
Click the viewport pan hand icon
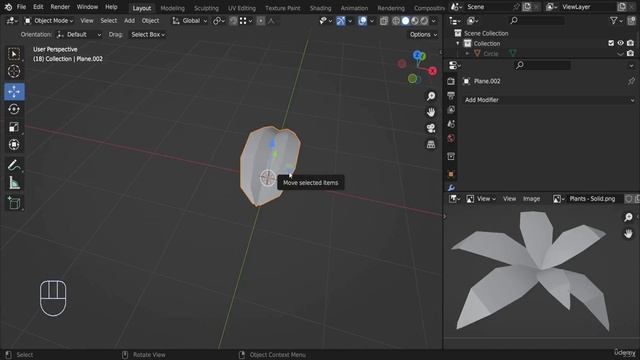click(x=431, y=112)
